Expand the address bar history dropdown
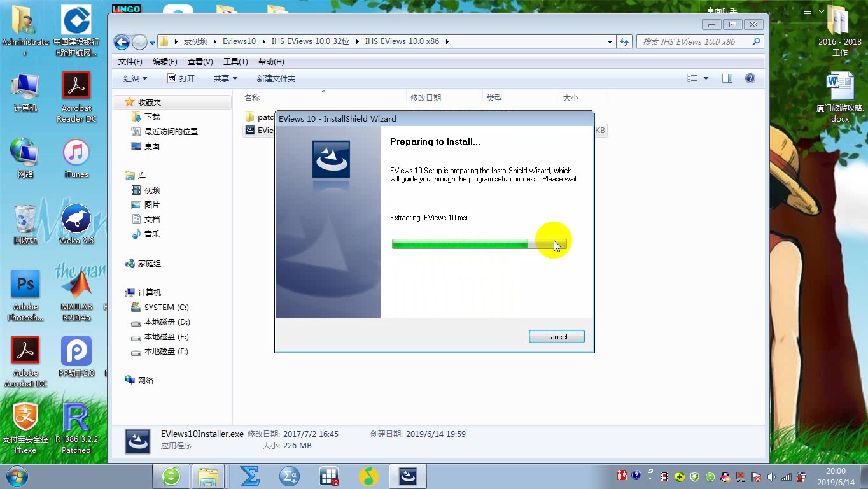 610,41
